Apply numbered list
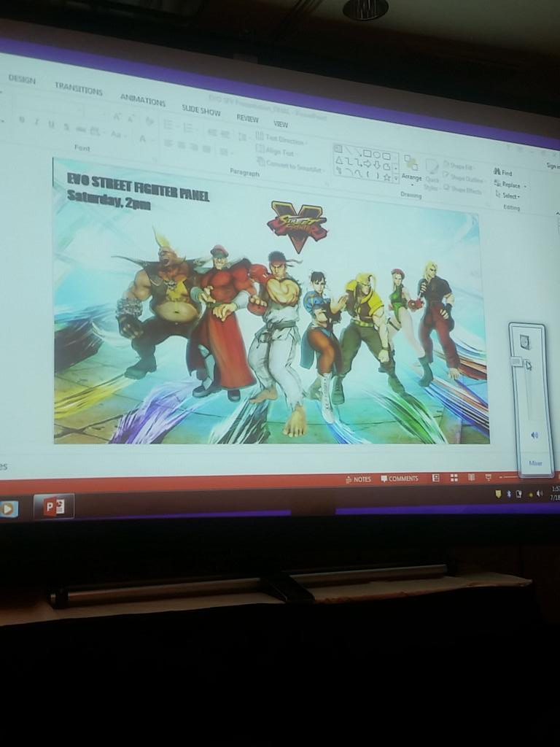The height and width of the screenshot is (747, 560). [x=189, y=128]
